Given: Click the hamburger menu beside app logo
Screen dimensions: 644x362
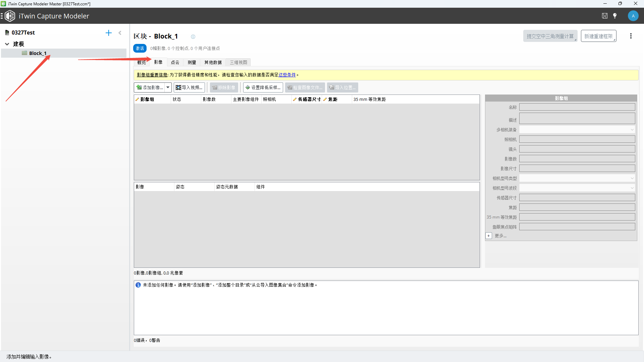Looking at the screenshot, I should pos(2,16).
